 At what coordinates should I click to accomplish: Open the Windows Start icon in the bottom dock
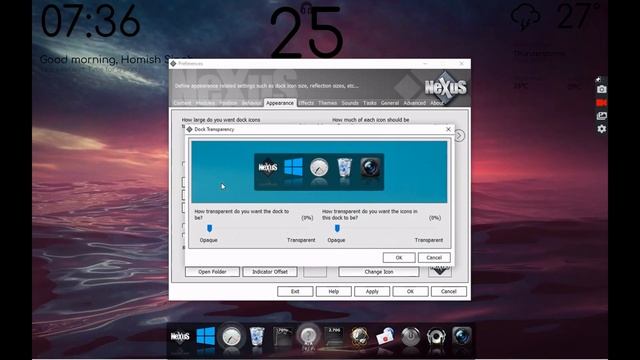(x=206, y=337)
